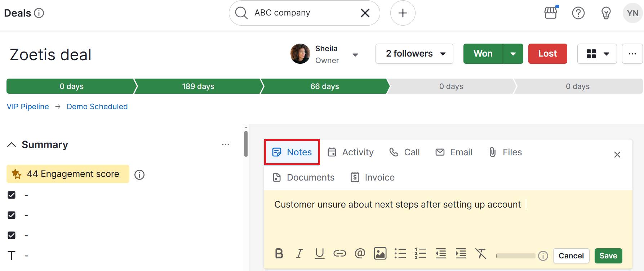
Task: Switch to the Documents tab
Action: (x=303, y=177)
